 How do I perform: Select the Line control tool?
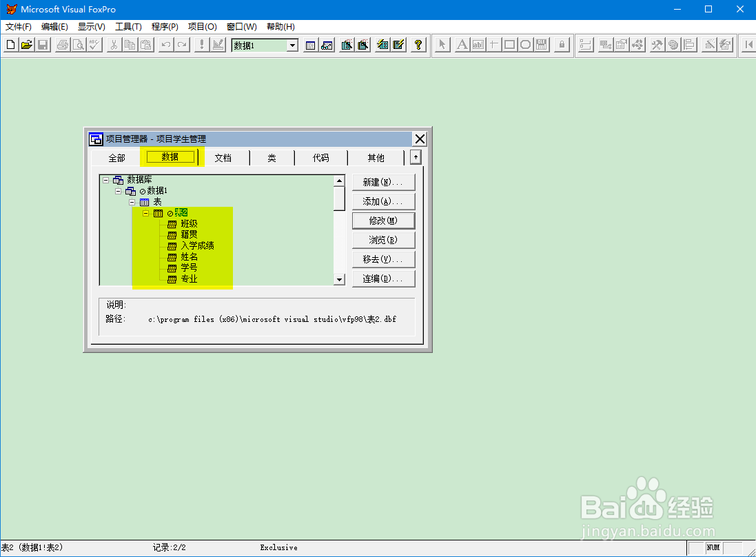(x=493, y=45)
